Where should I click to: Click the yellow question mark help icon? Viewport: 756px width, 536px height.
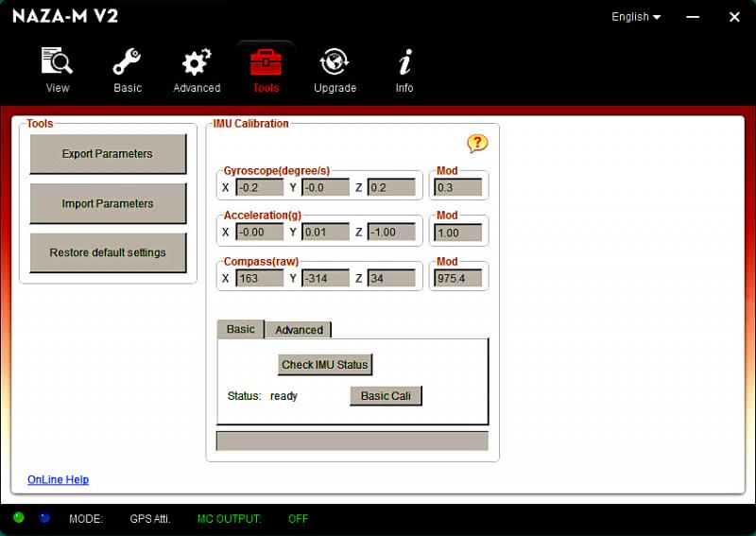point(477,144)
